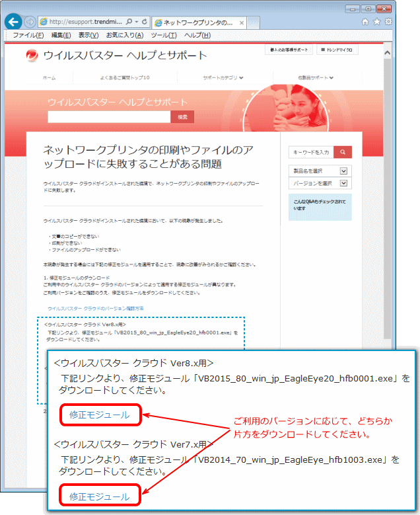Open the ヘルプ(H) menu
This screenshot has width=420, height=515.
pos(197,36)
